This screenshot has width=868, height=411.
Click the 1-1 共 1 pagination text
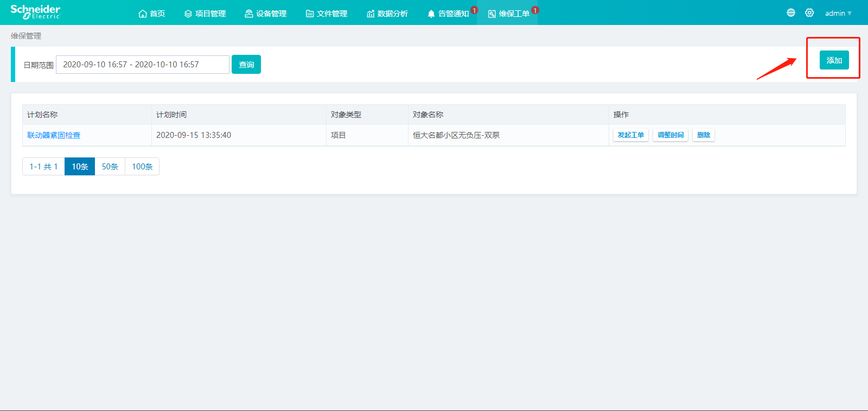(43, 167)
